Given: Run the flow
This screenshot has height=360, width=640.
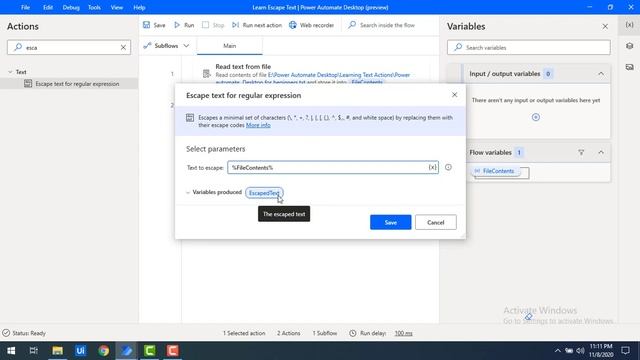Looking at the screenshot, I should click(184, 25).
